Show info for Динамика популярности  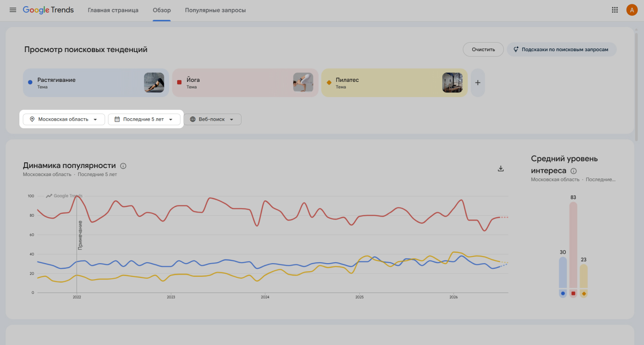(123, 166)
